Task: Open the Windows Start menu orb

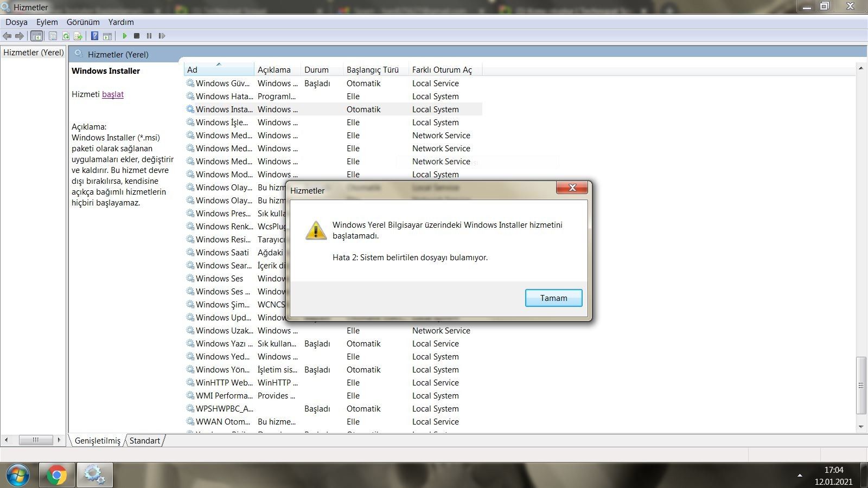Action: pyautogui.click(x=18, y=476)
